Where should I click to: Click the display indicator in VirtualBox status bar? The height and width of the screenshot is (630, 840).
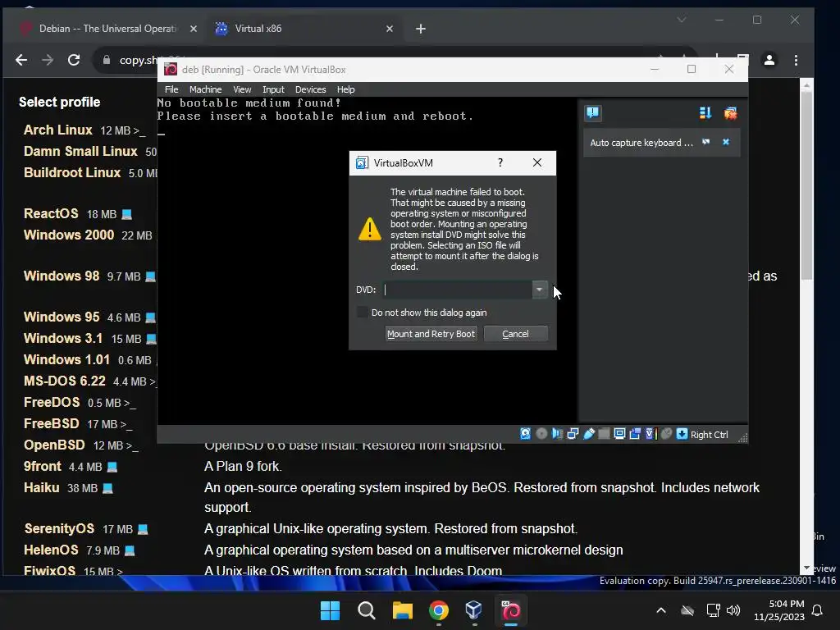click(x=619, y=434)
